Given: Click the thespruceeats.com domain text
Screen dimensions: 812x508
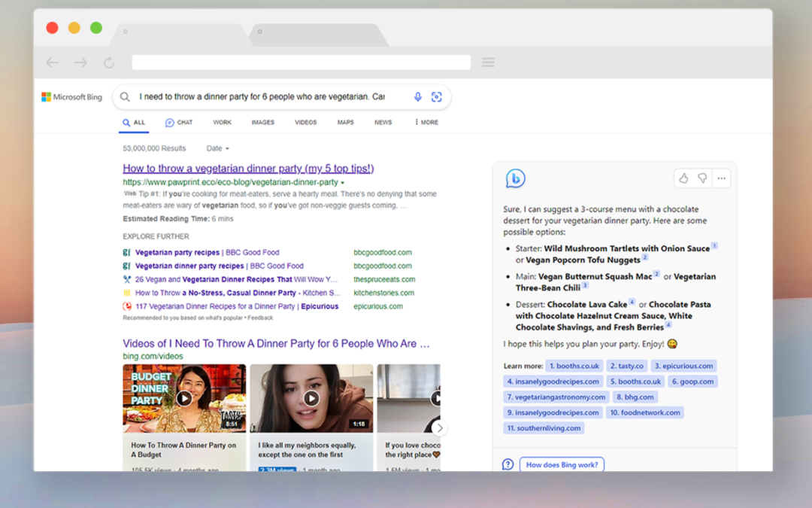Looking at the screenshot, I should (384, 279).
